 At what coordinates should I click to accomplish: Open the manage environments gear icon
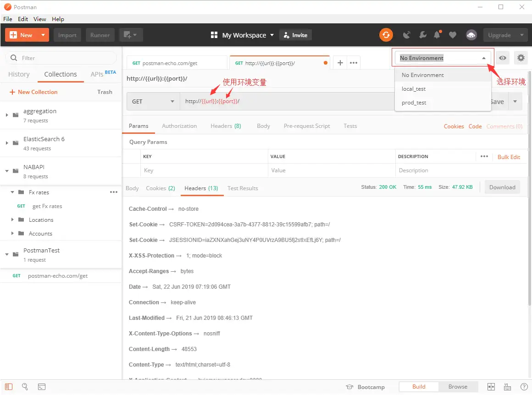pos(521,58)
